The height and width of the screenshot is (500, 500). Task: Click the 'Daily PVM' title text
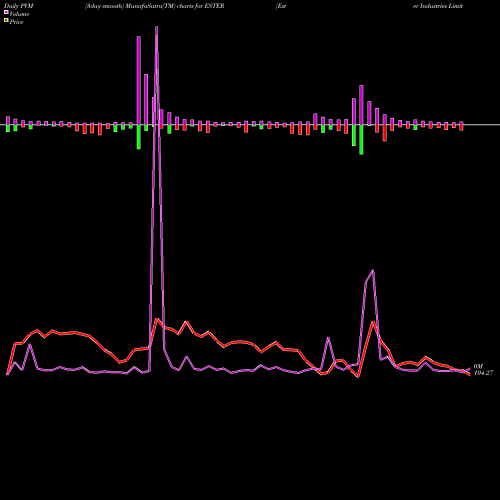coord(19,6)
